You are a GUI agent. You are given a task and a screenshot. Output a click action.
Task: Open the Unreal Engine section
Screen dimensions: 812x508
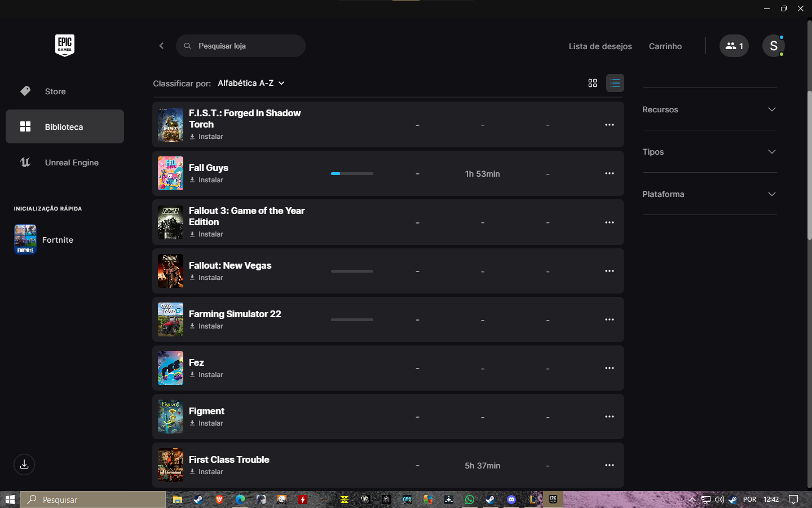click(65, 163)
